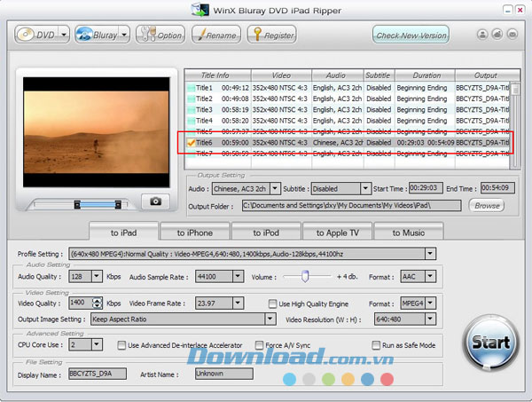The image size is (532, 402).
Task: Click the Register key button
Action: (272, 35)
